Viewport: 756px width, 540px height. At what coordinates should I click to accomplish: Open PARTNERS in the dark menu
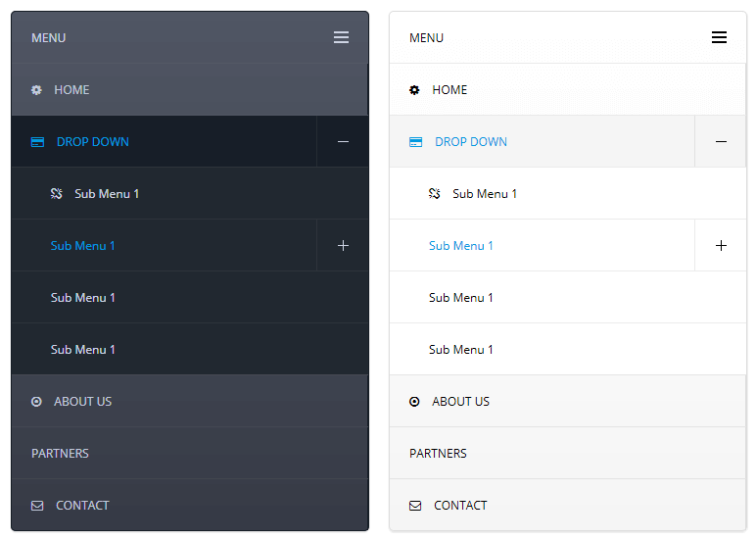click(x=190, y=453)
